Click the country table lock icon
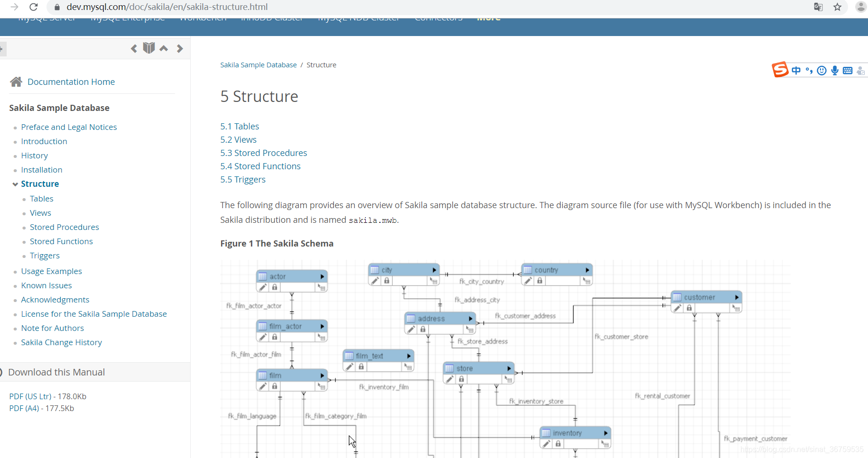This screenshot has height=458, width=868. click(x=539, y=281)
